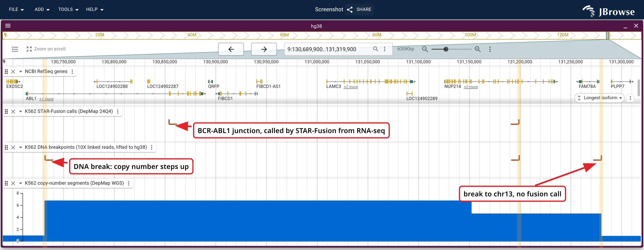Open the hg38 view hamburger menu
This screenshot has height=250, width=644.
point(8,26)
